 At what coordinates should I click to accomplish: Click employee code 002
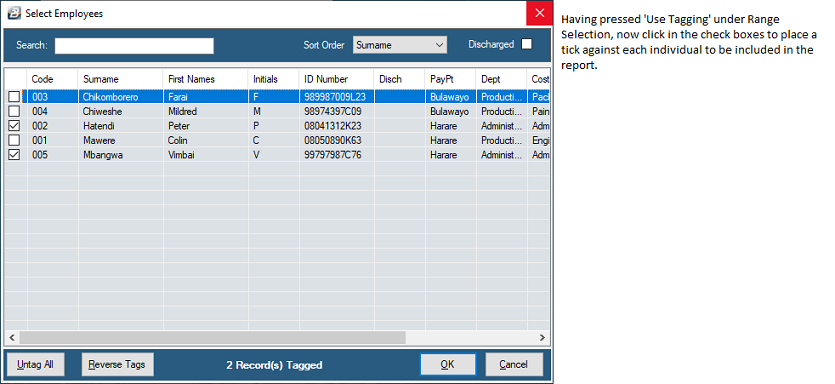(39, 126)
